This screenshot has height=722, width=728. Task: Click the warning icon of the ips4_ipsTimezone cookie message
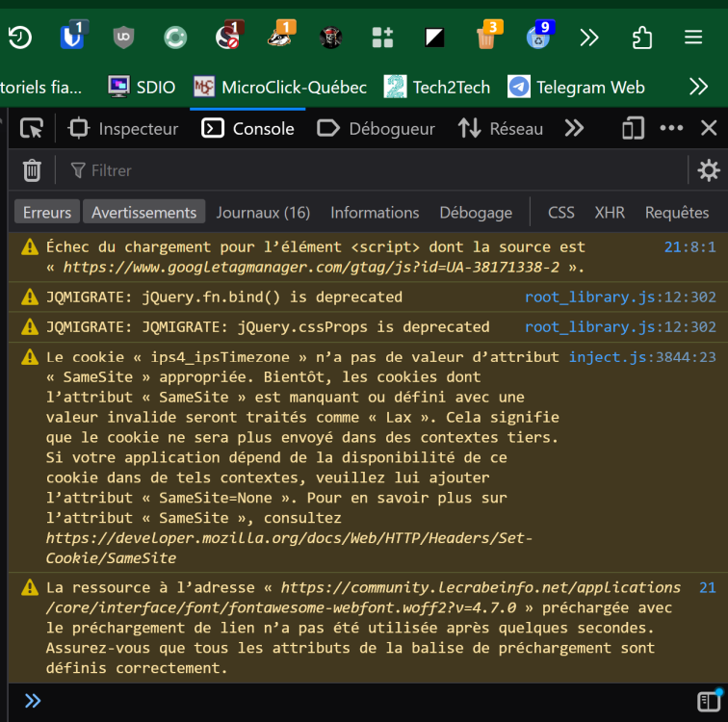pyautogui.click(x=30, y=357)
